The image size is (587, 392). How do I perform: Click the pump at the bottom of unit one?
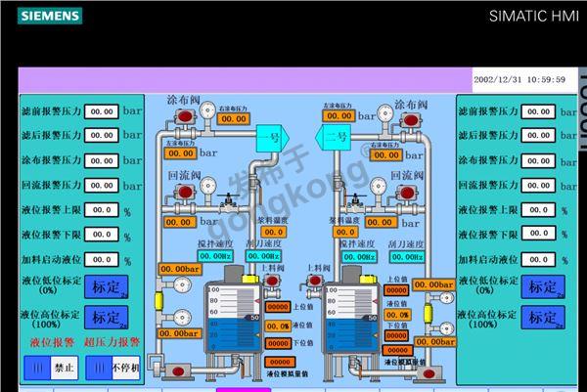[178, 371]
